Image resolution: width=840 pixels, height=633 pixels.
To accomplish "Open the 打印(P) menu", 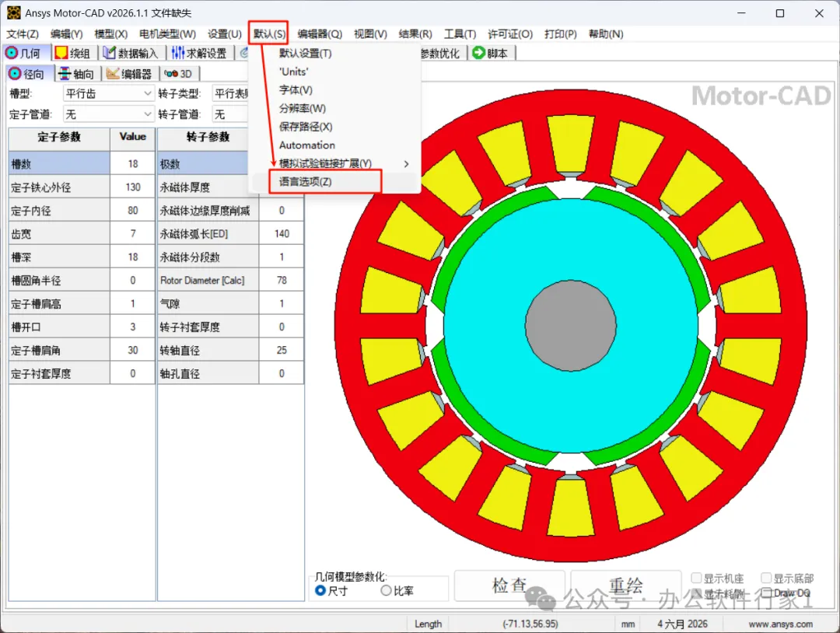I will pos(560,33).
